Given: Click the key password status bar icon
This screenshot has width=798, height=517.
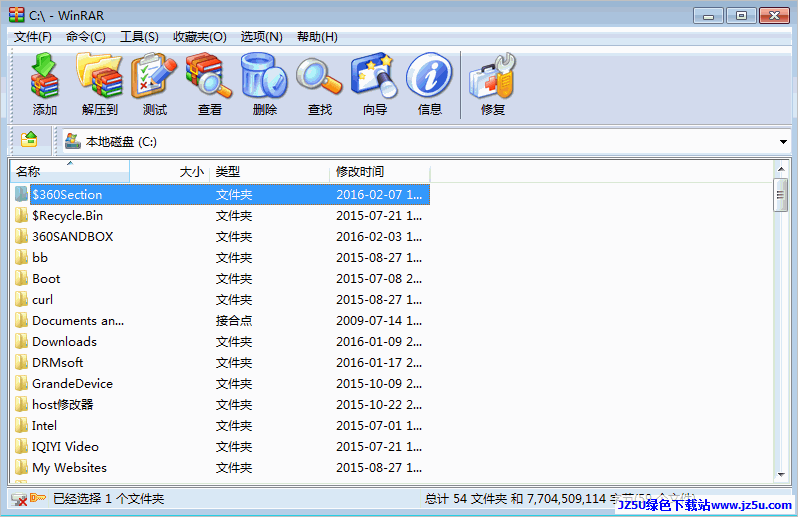Looking at the screenshot, I should (38, 498).
